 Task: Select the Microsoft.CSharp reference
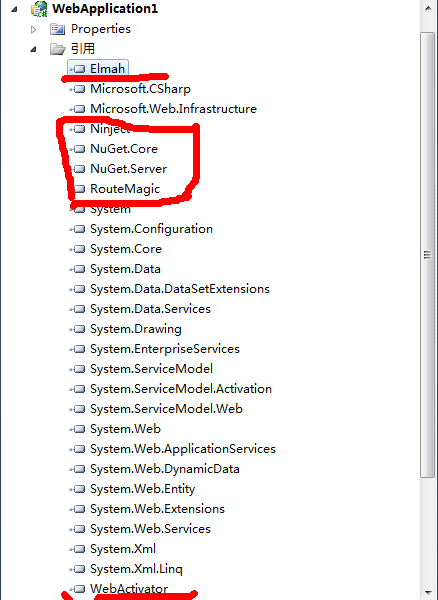pyautogui.click(x=140, y=89)
